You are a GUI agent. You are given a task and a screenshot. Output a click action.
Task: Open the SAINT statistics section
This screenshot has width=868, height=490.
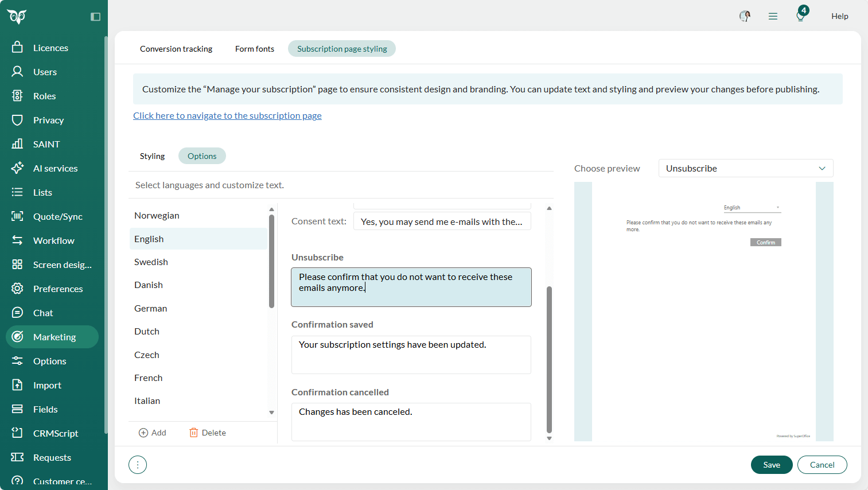coord(46,143)
